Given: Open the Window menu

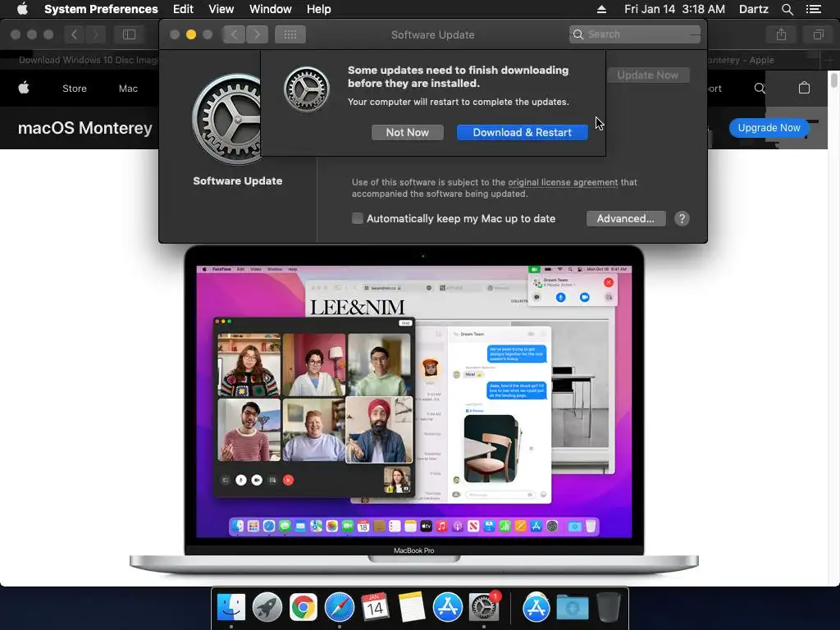Looking at the screenshot, I should coord(270,9).
